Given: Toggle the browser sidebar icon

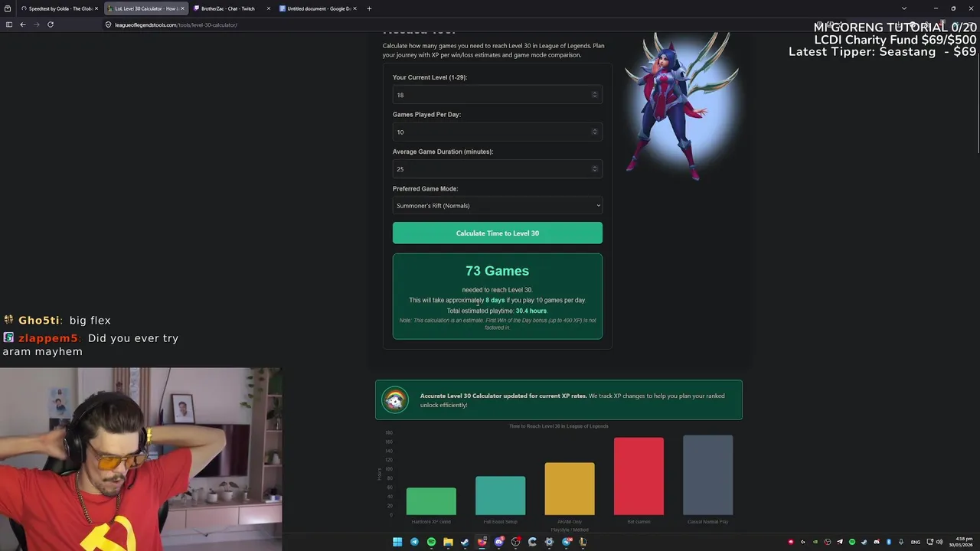Looking at the screenshot, I should tap(8, 24).
